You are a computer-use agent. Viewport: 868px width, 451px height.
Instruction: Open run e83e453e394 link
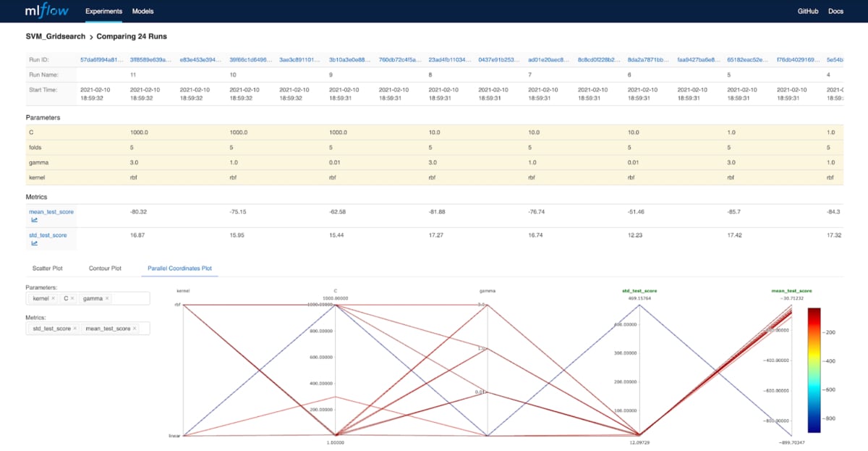(201, 60)
